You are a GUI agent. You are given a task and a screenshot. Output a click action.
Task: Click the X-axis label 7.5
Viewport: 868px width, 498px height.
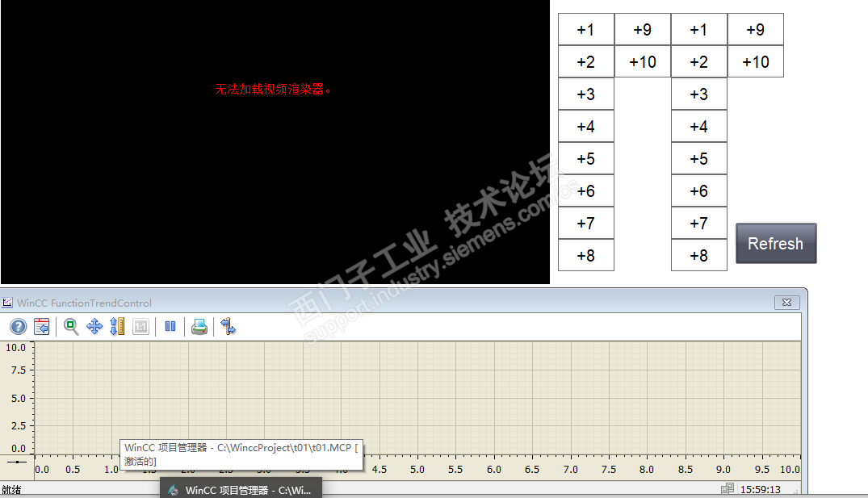coord(608,469)
